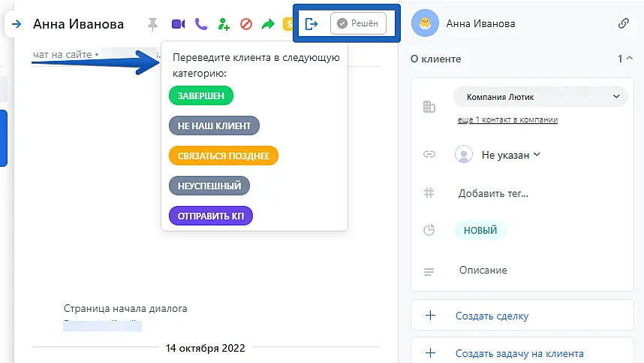Click the purple phone call icon
Image resolution: width=644 pixels, height=363 pixels.
[200, 24]
